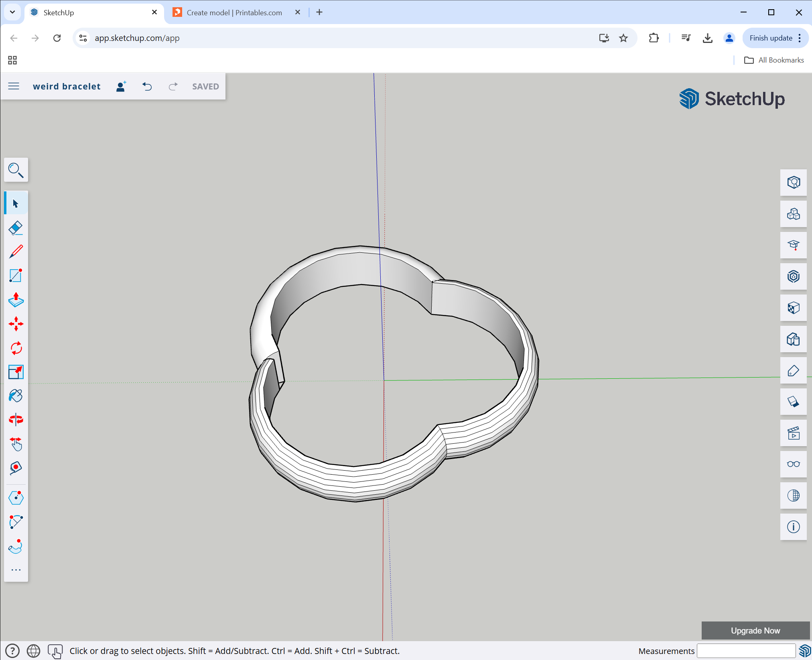Choose the Push/Pull tool

(16, 300)
